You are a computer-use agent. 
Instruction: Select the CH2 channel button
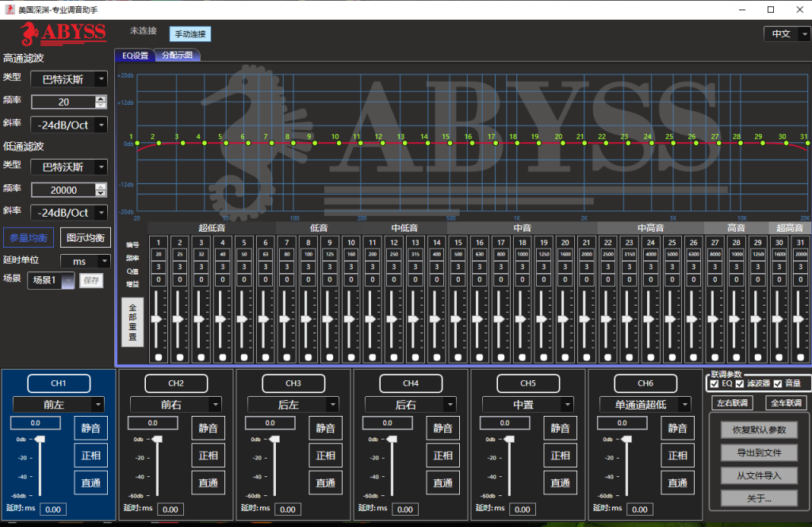[x=176, y=383]
